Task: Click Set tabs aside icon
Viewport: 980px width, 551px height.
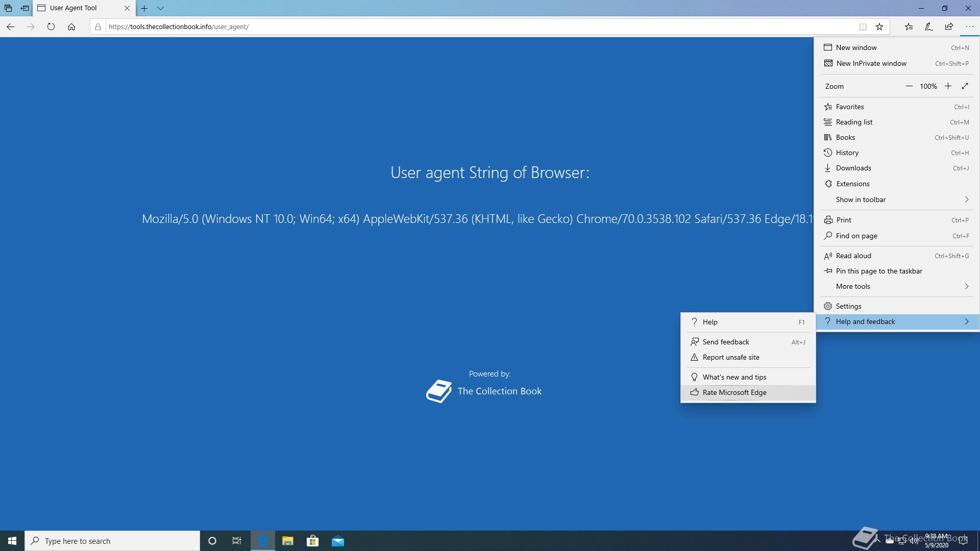Action: click(24, 8)
